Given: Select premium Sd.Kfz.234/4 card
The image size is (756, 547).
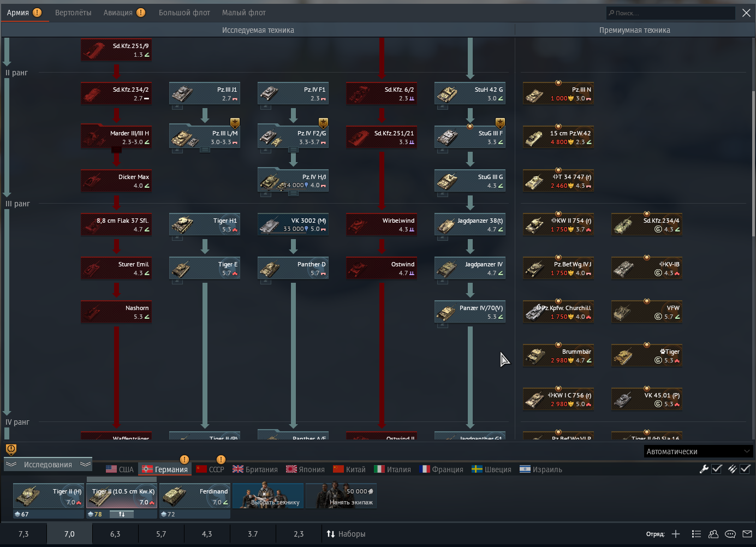Looking at the screenshot, I should [647, 225].
